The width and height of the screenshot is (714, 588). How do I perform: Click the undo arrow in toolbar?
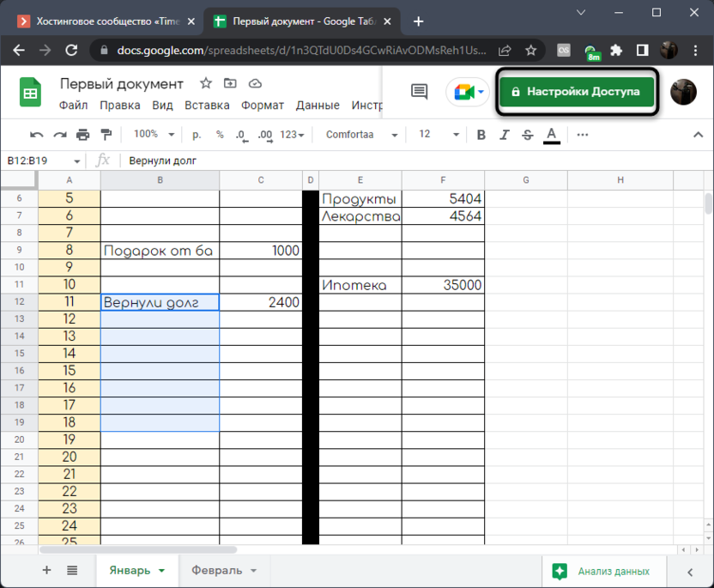pos(36,135)
